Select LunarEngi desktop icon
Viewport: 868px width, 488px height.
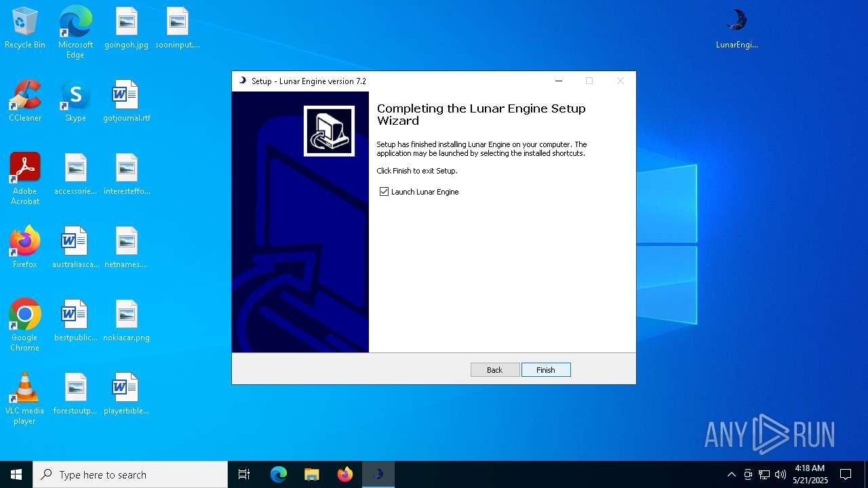pos(736,28)
